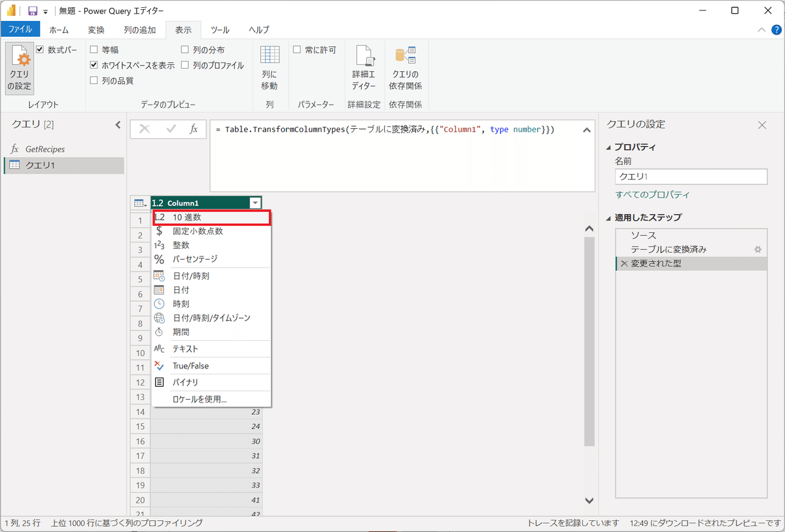
Task: Collapse 適用したステップ section triangle
Action: pyautogui.click(x=610, y=218)
